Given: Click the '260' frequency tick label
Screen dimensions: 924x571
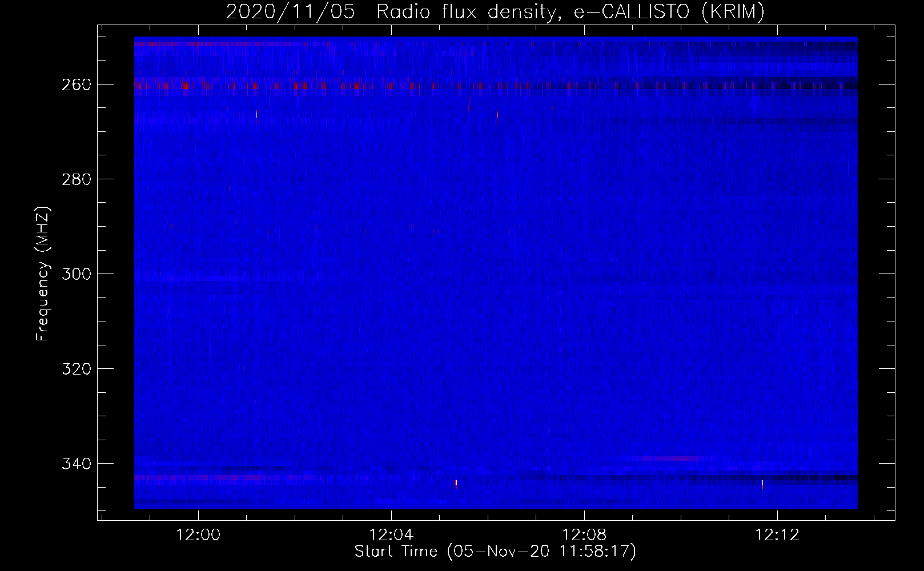Looking at the screenshot, I should (x=76, y=85).
